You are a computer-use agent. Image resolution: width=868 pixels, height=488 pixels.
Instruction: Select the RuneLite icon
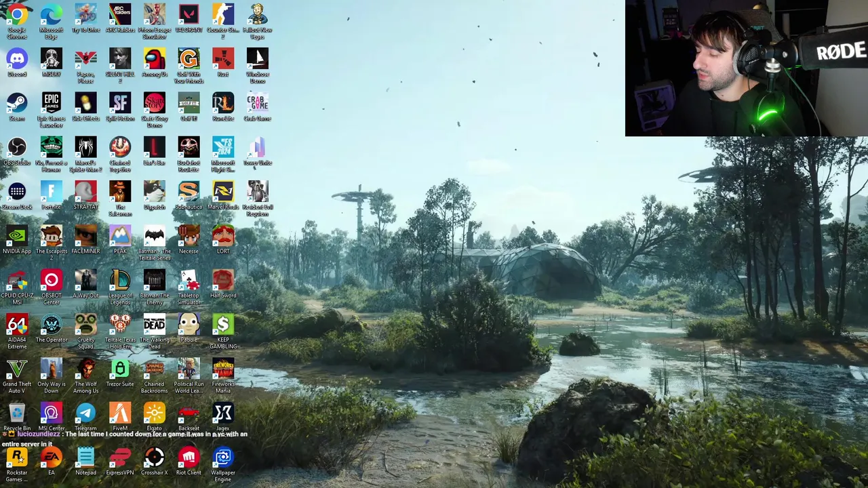tap(223, 103)
